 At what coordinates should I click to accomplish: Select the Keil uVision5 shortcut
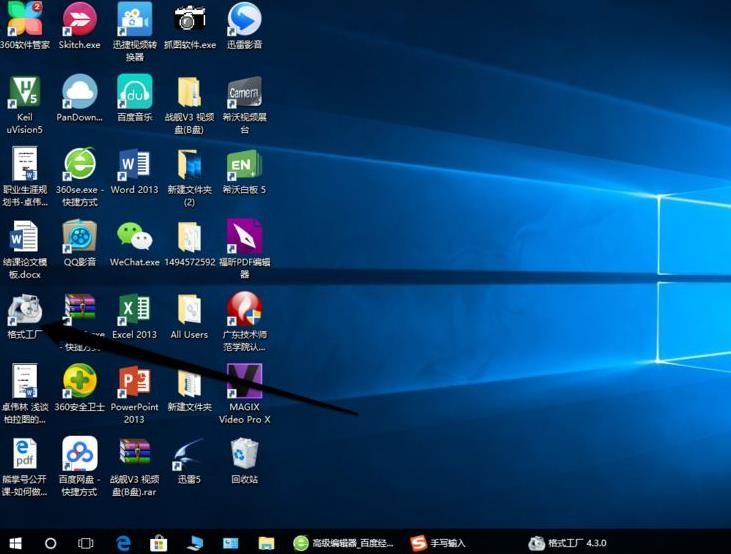point(25,105)
